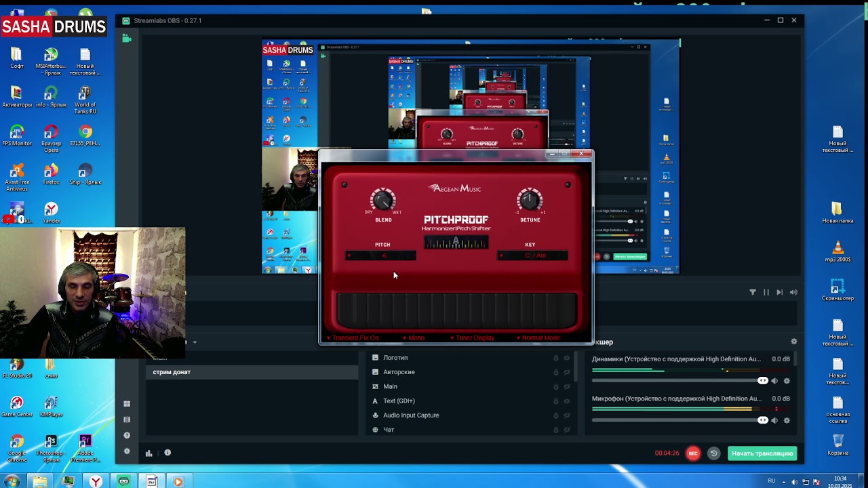Open the Studio Mode columns icon in the sidebar
This screenshot has height=488, width=868.
(126, 420)
